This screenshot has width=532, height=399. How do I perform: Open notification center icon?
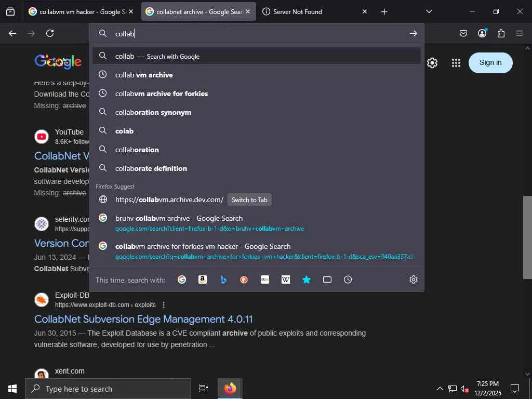(x=515, y=389)
